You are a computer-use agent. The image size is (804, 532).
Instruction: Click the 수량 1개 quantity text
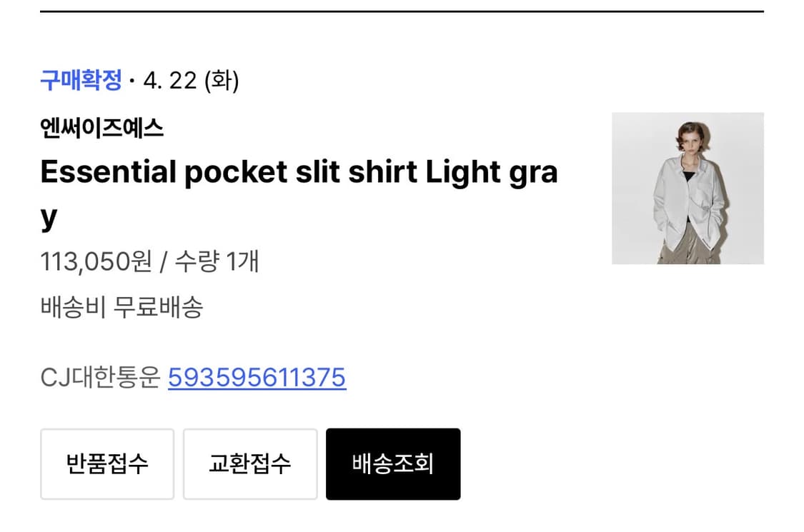pos(218,262)
